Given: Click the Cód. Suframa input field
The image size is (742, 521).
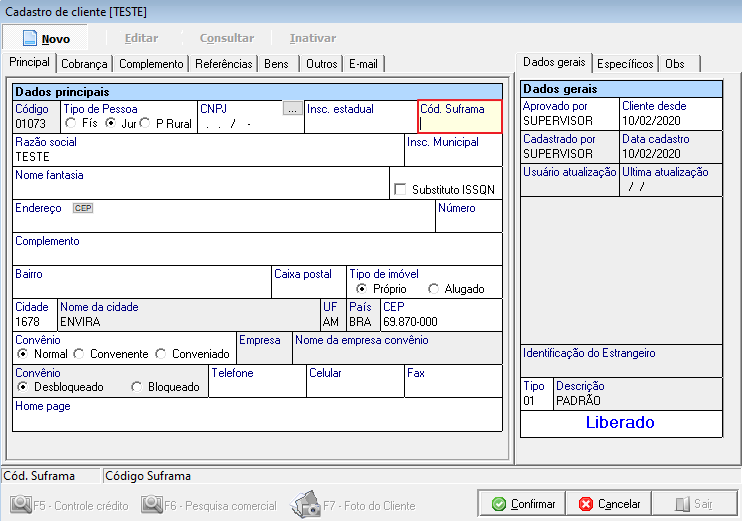Looking at the screenshot, I should (459, 124).
